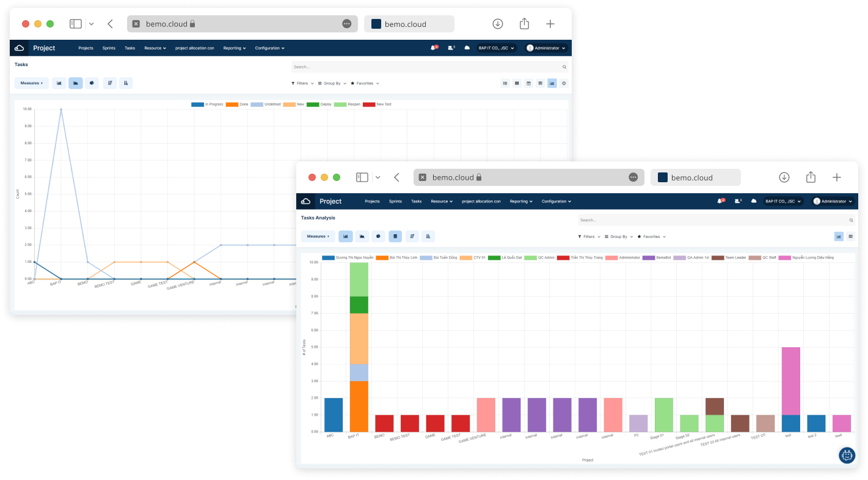
Task: Open BAP IT CO., JSC company selector front window
Action: click(784, 201)
